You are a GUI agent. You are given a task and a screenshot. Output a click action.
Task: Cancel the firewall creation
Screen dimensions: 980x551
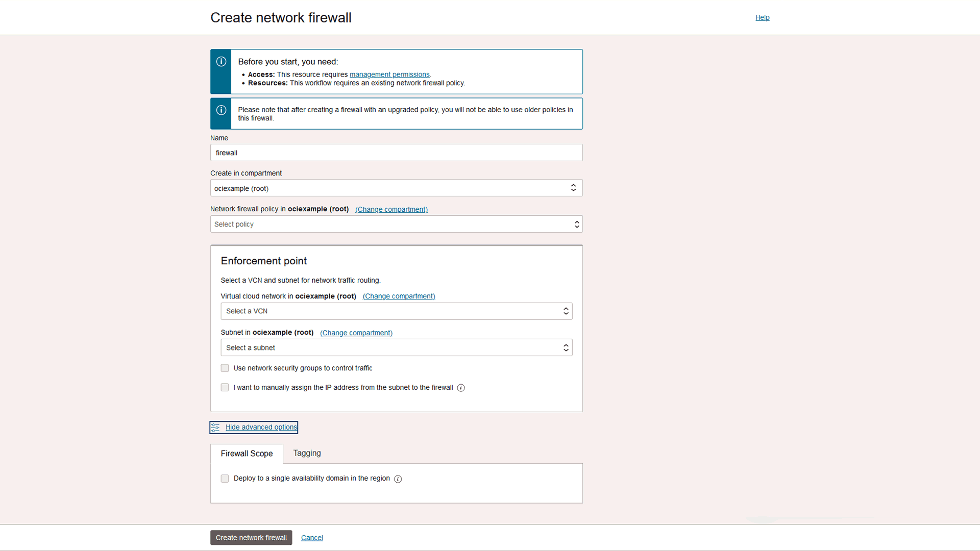311,537
